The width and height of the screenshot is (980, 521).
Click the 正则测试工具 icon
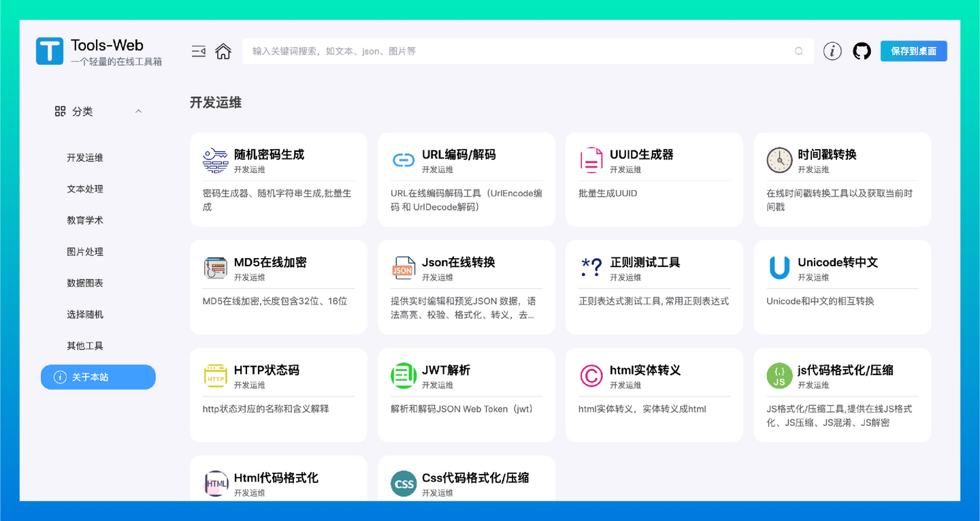[591, 268]
